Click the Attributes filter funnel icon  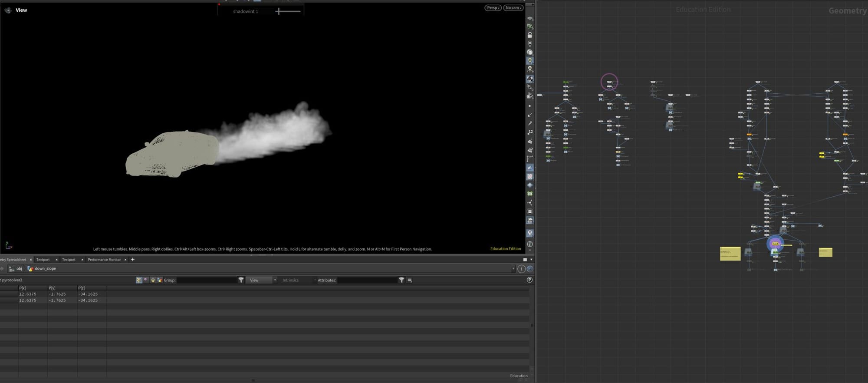click(401, 280)
